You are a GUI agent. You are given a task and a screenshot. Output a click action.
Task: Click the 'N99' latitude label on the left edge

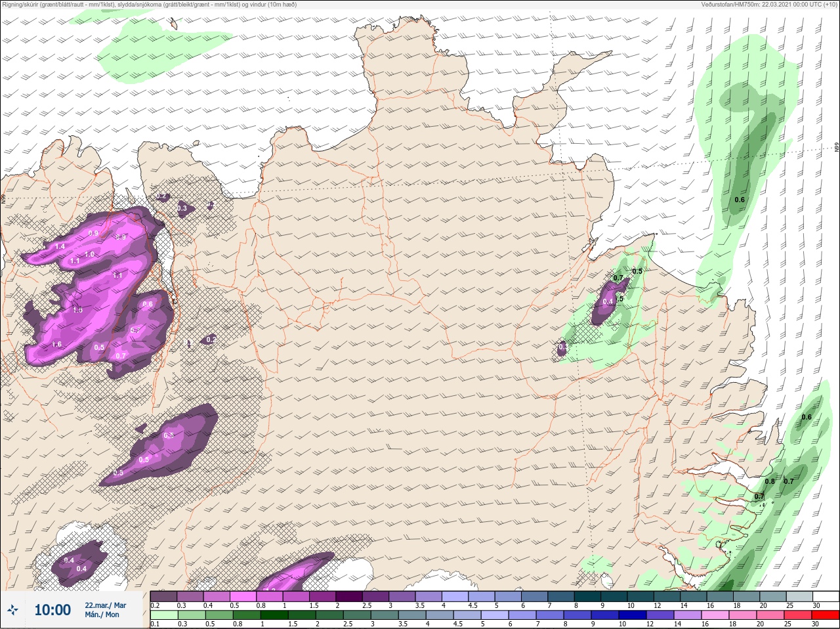(x=3, y=199)
